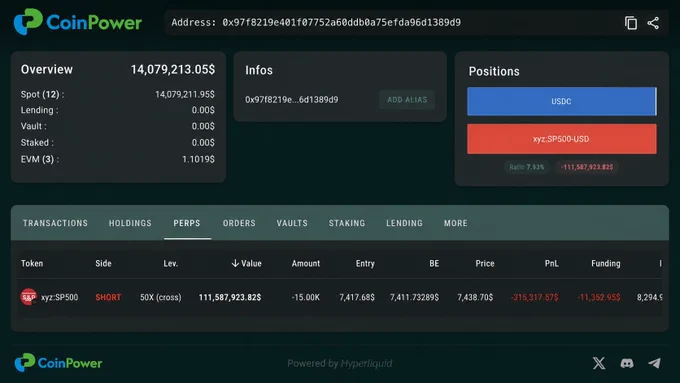Sort the table by PnL column
680x383 pixels.
pos(552,263)
